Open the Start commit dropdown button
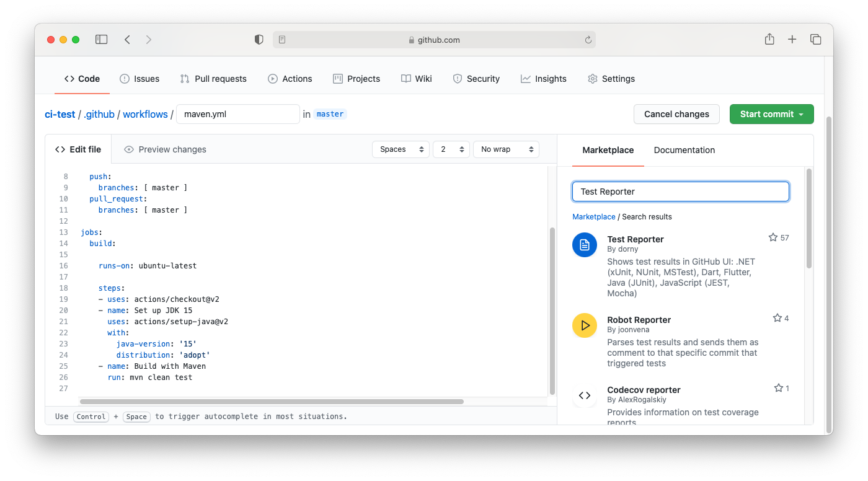Screen dimensions: 868x481 tap(772, 114)
